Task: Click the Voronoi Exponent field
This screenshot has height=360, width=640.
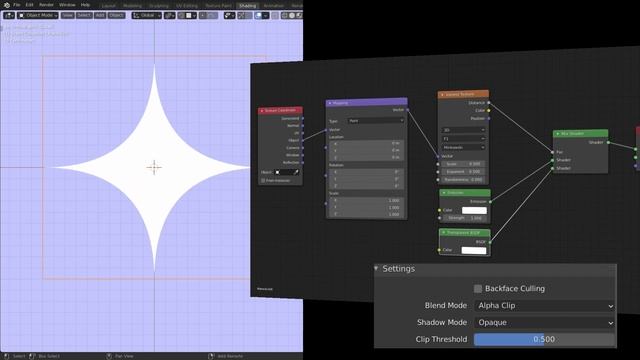Action: [463, 172]
